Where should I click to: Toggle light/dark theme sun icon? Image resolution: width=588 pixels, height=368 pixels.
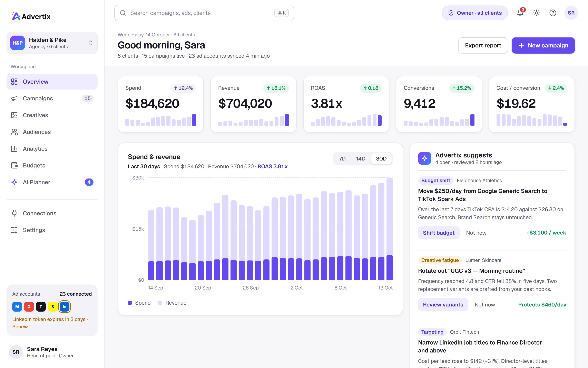pos(537,13)
